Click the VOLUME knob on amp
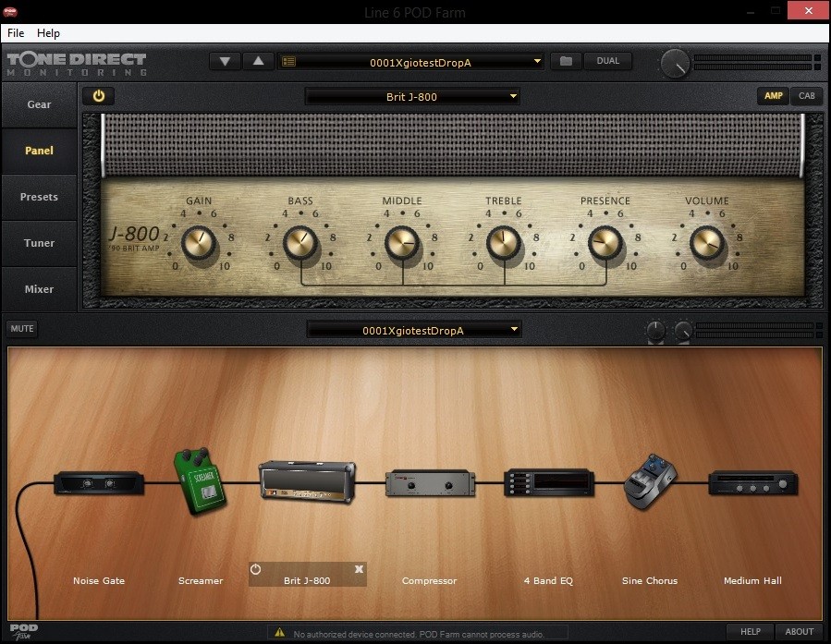 [x=707, y=243]
